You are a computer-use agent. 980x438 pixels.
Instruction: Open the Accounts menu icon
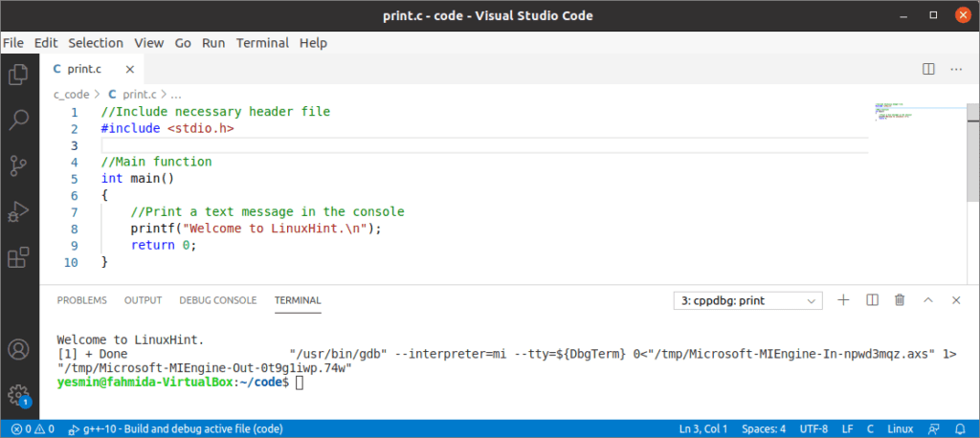[x=19, y=349]
